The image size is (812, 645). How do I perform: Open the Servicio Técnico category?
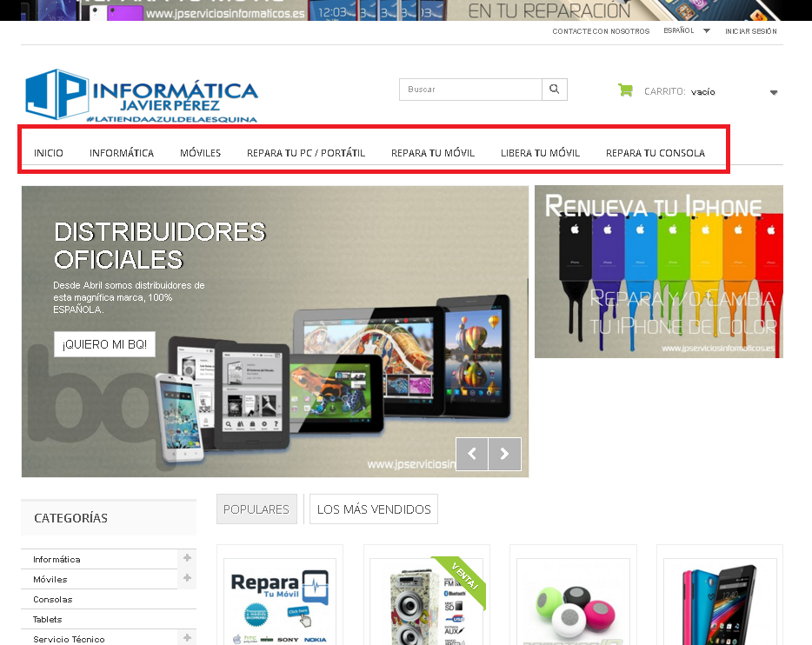pyautogui.click(x=69, y=639)
